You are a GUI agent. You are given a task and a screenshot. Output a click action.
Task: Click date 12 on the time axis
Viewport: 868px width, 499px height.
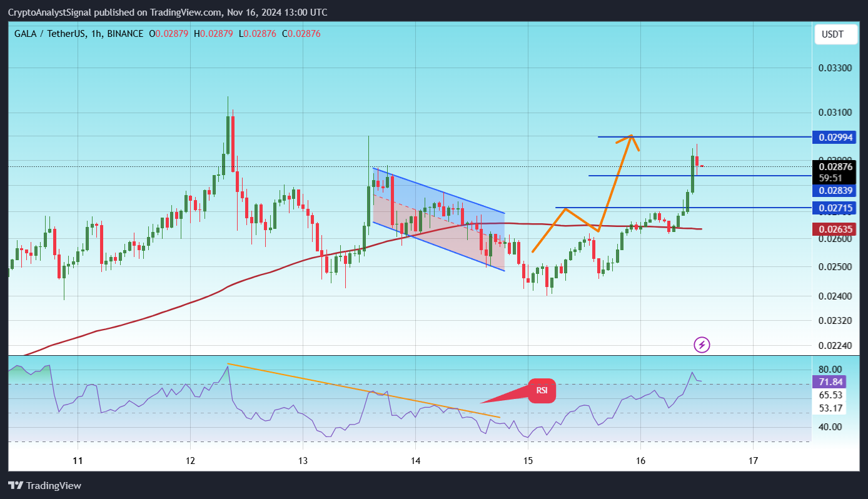pos(190,461)
